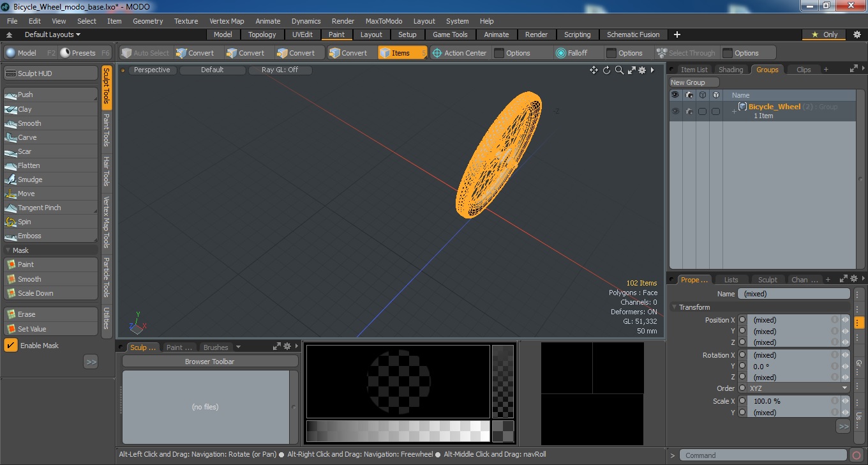Screen dimensions: 868x465
Task: Toggle the Order channel keyframe dot
Action: click(742, 388)
